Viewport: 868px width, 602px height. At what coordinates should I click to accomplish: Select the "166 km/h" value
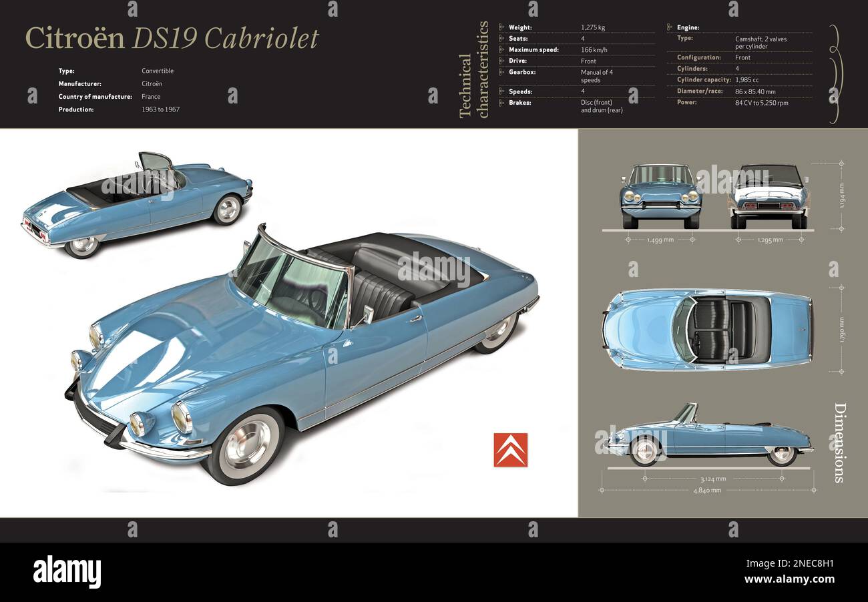point(594,50)
